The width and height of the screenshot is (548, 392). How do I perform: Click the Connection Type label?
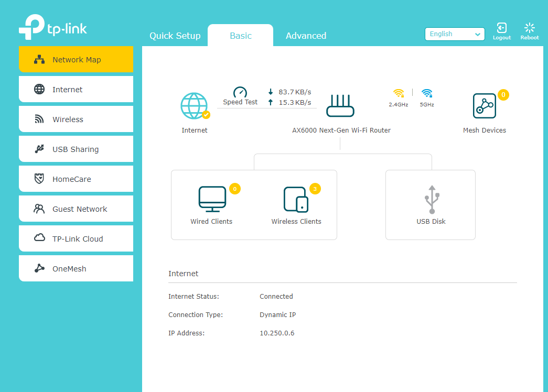196,315
